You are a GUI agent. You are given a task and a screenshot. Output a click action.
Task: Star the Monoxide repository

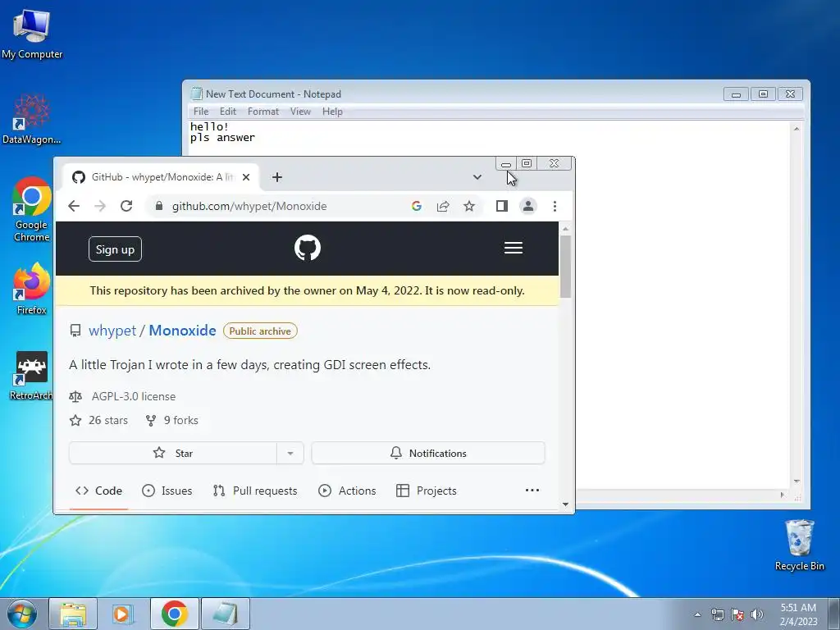[172, 453]
